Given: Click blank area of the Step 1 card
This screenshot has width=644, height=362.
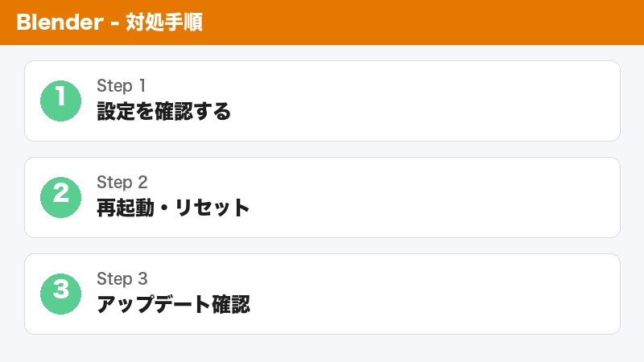Looking at the screenshot, I should (443, 101).
